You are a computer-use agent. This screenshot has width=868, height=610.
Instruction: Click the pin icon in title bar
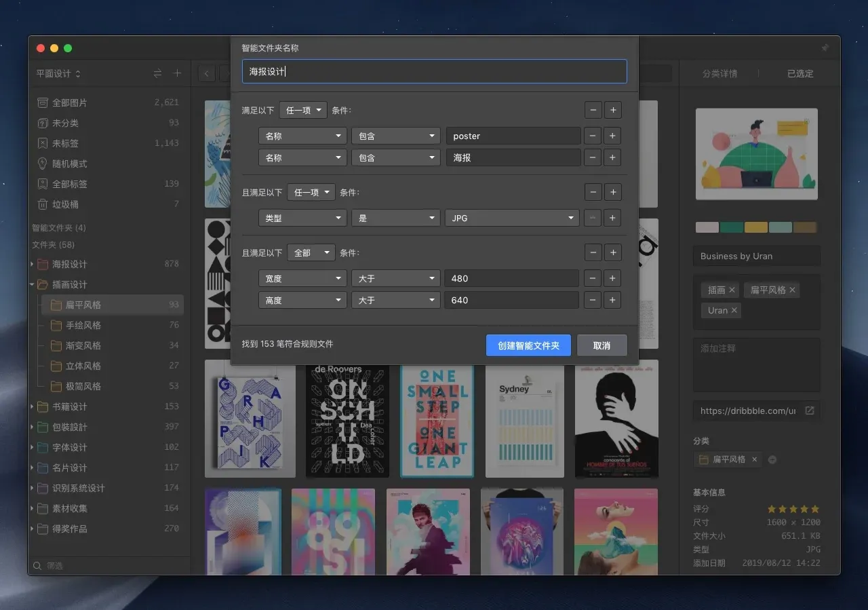825,48
